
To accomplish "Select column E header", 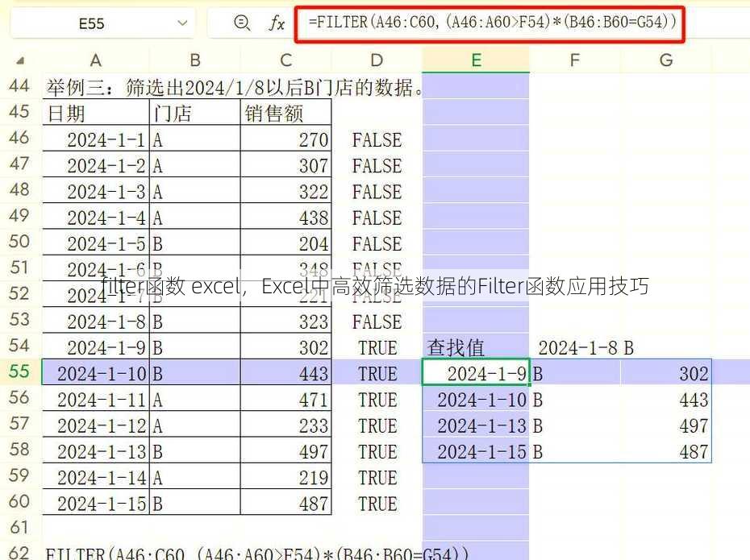I will tap(476, 60).
